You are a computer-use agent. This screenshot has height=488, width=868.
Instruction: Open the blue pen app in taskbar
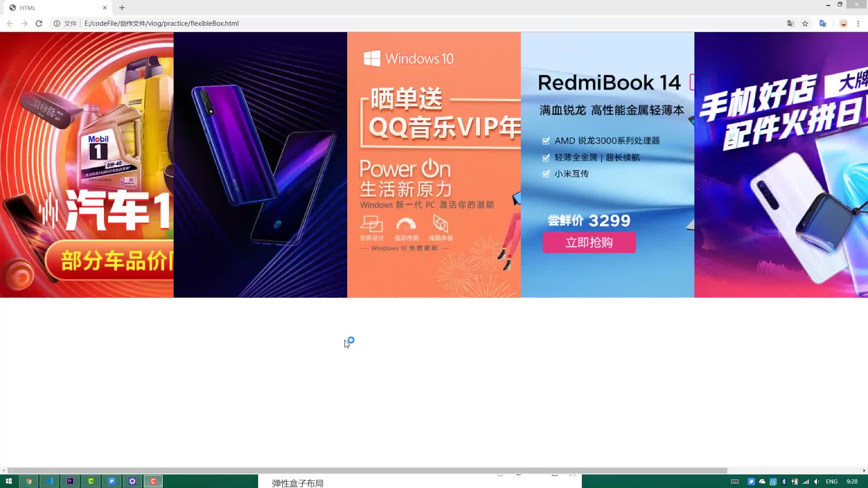(x=112, y=481)
